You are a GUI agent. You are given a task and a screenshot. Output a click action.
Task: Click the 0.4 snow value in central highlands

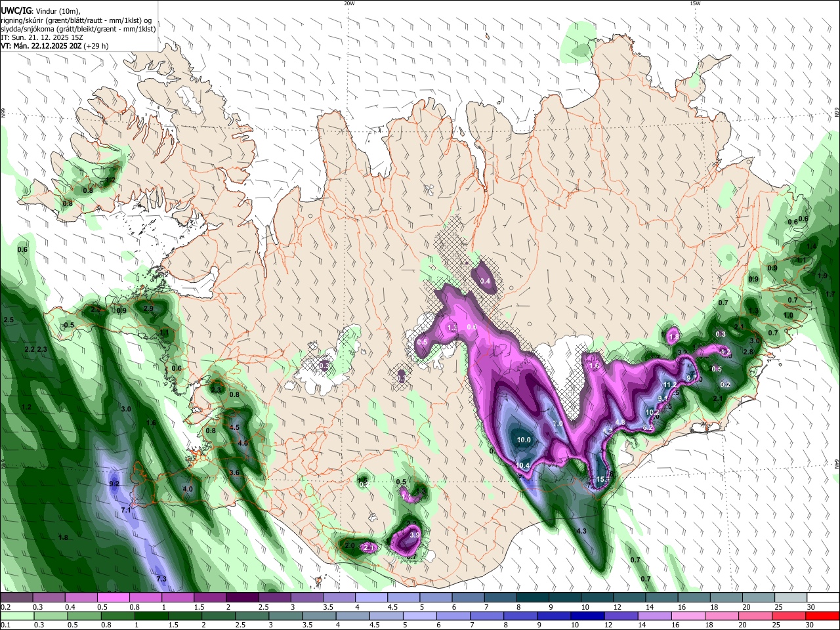[x=486, y=281]
